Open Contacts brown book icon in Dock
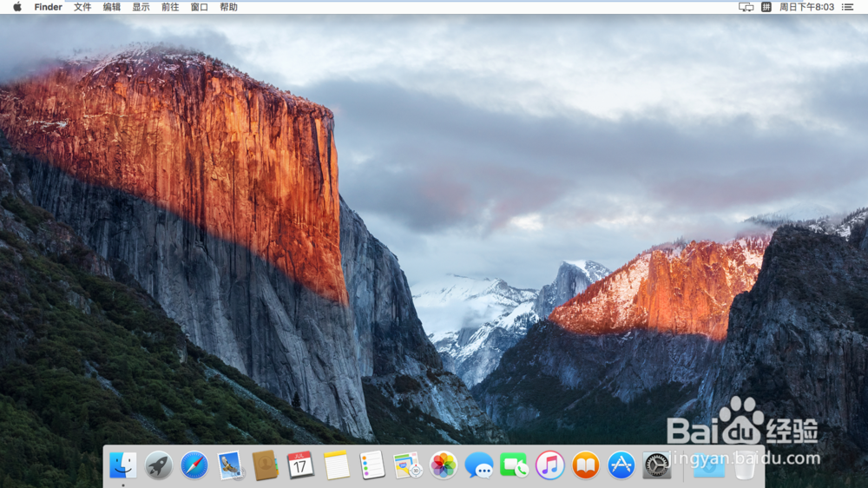Viewport: 868px width, 488px height. [265, 465]
